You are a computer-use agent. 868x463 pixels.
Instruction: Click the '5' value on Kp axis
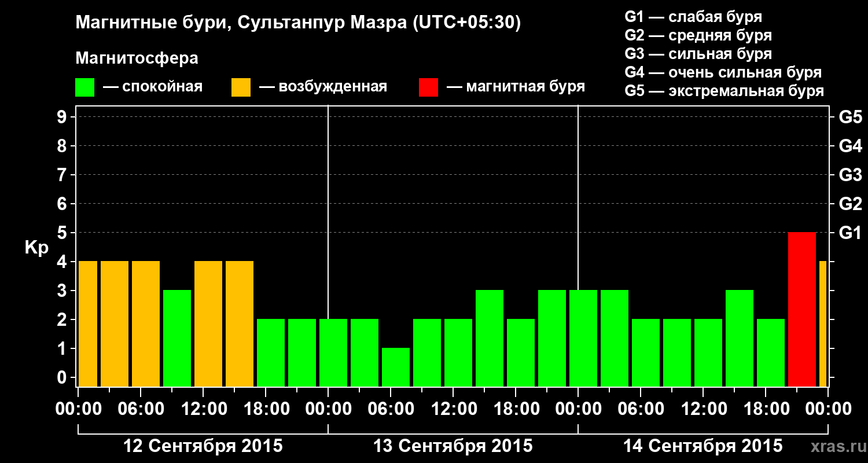tap(63, 233)
